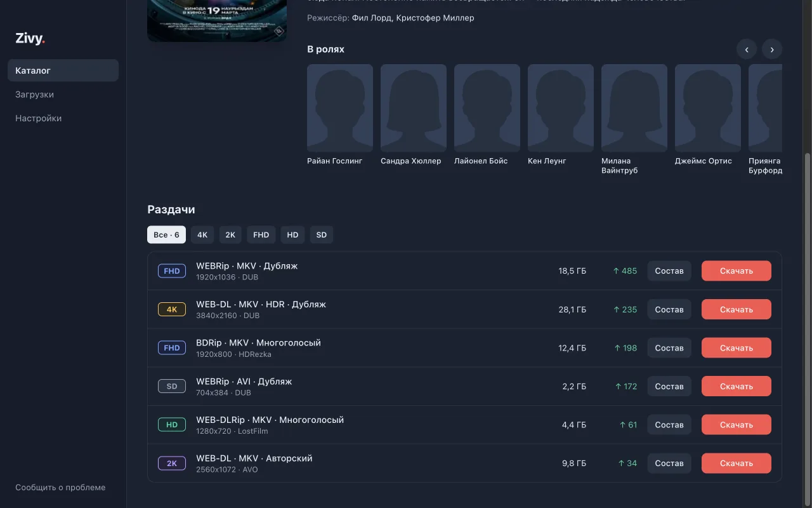Click the FHD badge on BDRip row
The width and height of the screenshot is (812, 508).
(172, 348)
